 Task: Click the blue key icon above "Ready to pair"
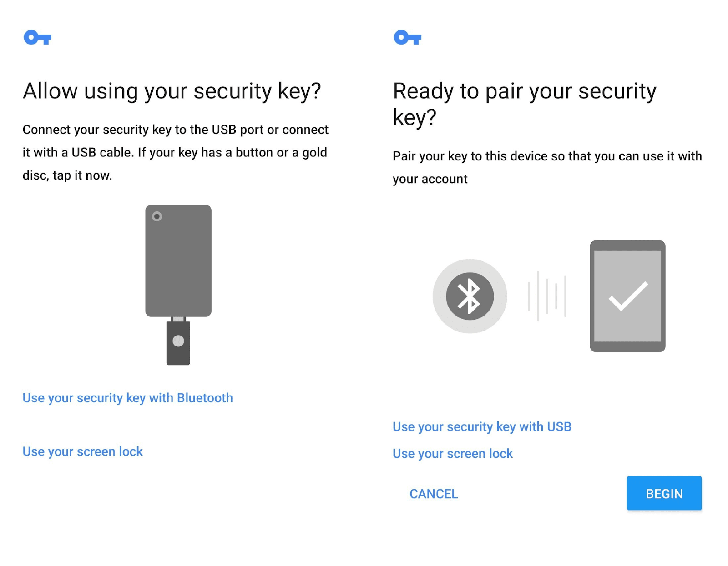pyautogui.click(x=407, y=37)
